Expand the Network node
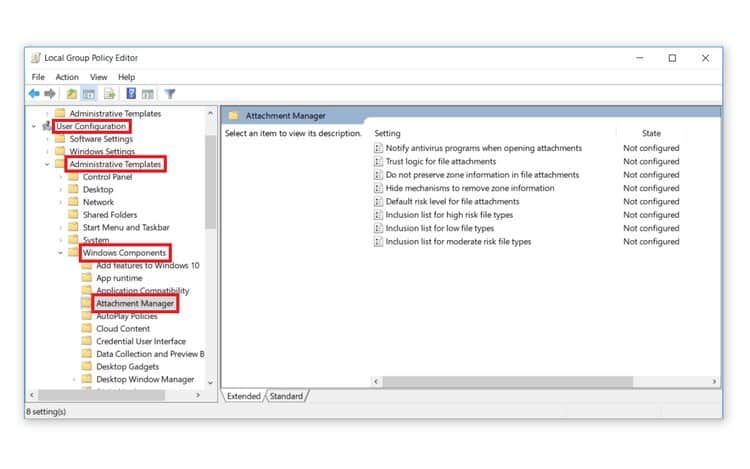This screenshot has width=750, height=469. tap(61, 202)
